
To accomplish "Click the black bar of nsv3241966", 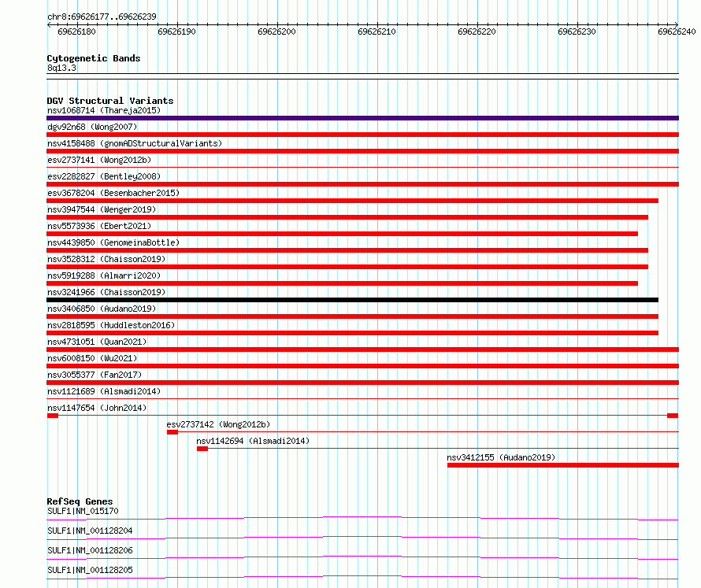I will tap(352, 300).
